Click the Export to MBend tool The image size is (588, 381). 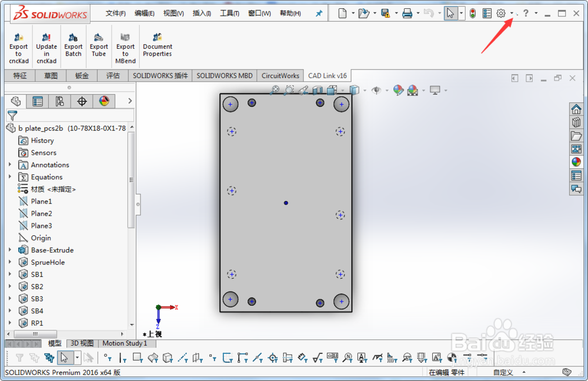pyautogui.click(x=125, y=48)
